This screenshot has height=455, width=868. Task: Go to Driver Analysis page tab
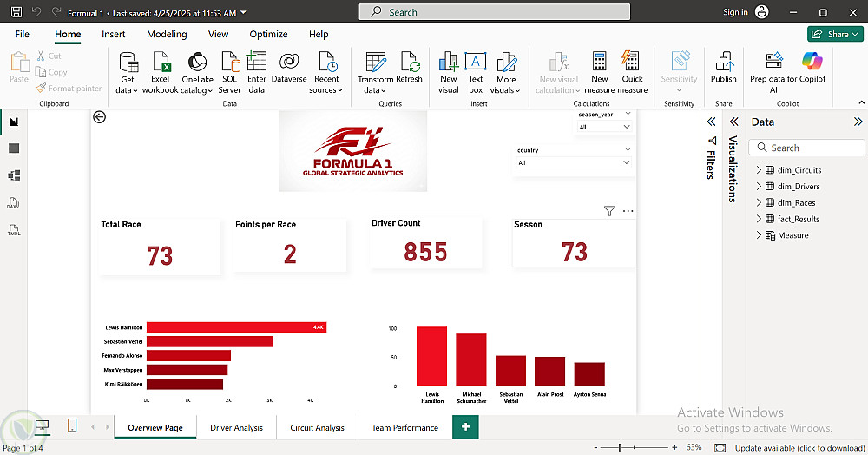[236, 428]
